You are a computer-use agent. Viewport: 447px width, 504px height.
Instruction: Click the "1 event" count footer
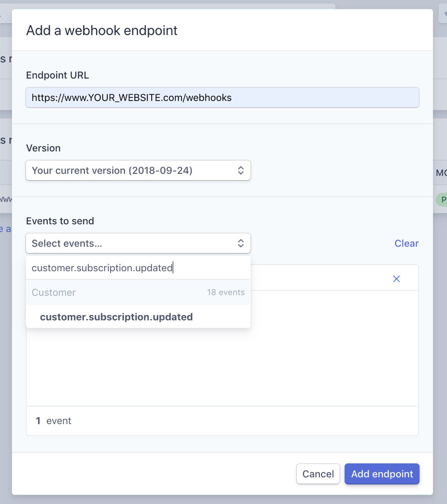tap(54, 421)
